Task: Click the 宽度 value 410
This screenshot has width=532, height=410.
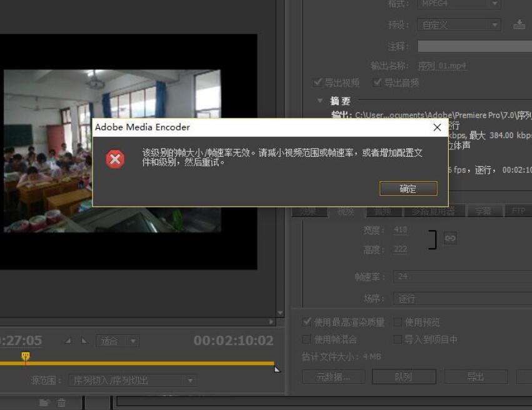Action: (400, 230)
